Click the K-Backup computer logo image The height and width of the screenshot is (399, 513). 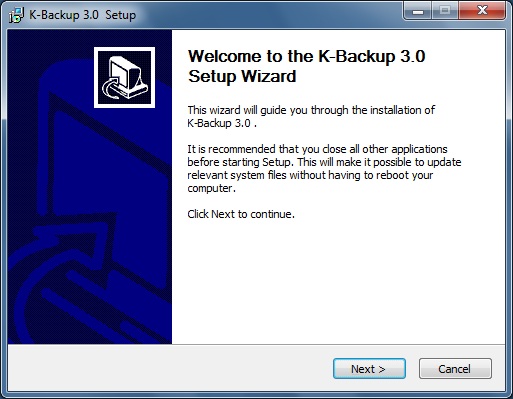click(124, 77)
